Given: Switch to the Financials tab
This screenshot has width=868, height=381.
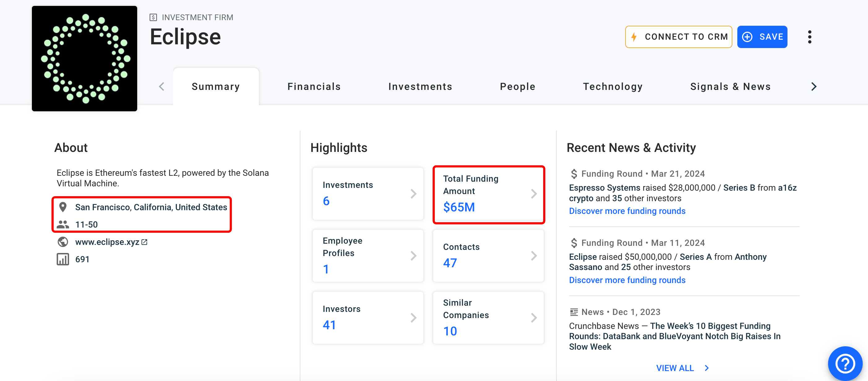Looking at the screenshot, I should tap(314, 86).
